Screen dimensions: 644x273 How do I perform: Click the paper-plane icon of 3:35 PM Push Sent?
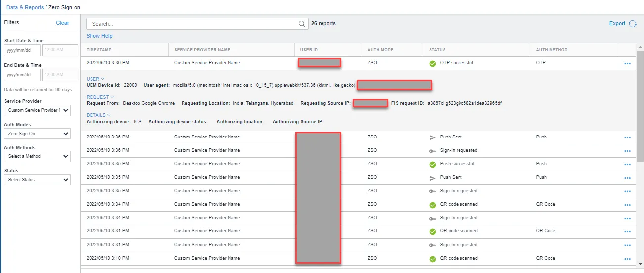click(433, 178)
